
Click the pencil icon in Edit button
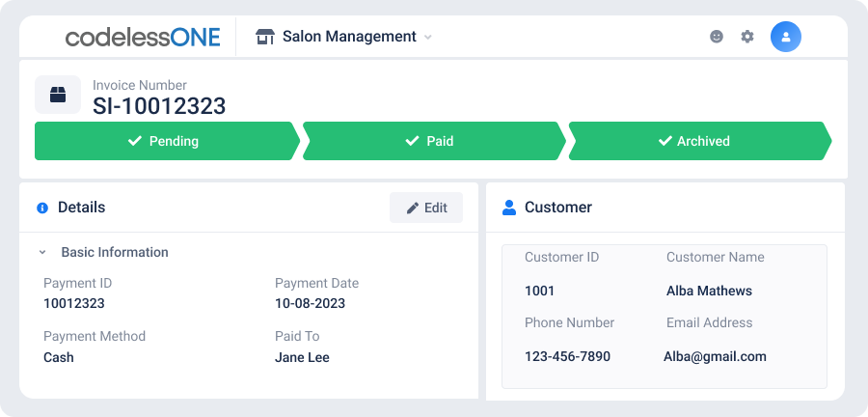(x=413, y=208)
